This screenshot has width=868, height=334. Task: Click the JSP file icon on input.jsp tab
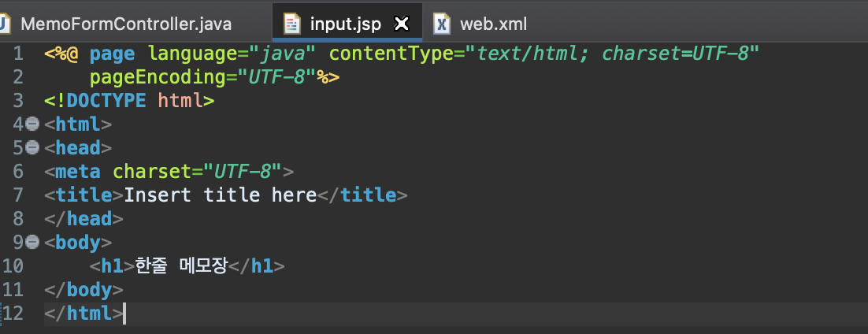291,24
